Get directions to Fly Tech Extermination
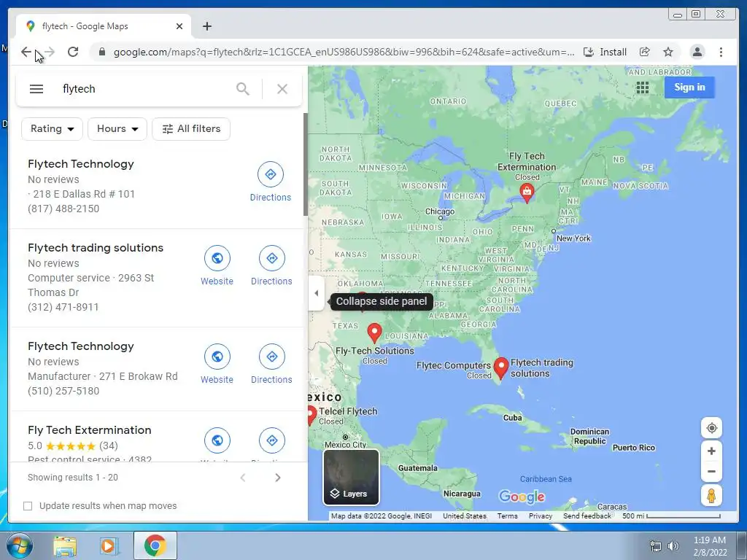Viewport: 747px width, 560px height. 271,441
